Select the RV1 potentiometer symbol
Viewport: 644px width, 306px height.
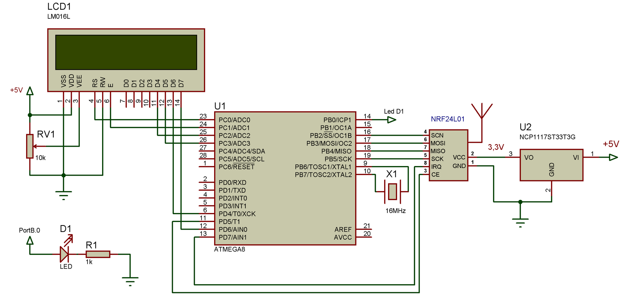point(30,146)
